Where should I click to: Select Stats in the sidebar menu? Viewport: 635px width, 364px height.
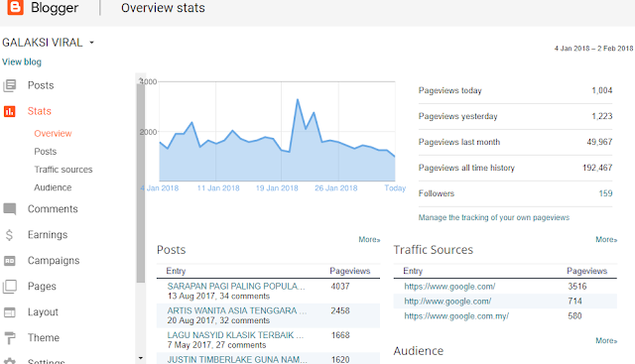click(40, 111)
